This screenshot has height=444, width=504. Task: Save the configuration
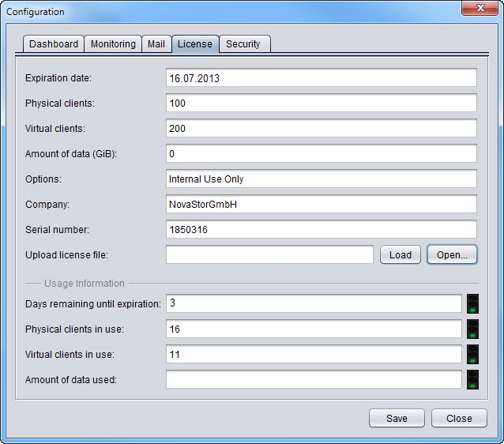397,418
